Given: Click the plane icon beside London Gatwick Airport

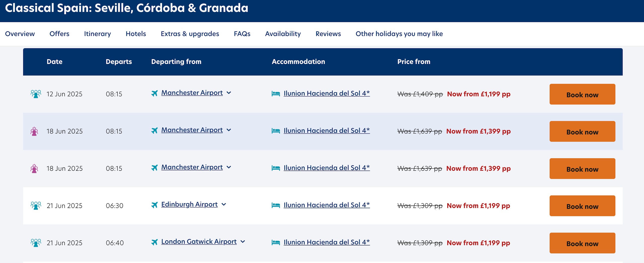Looking at the screenshot, I should [x=154, y=242].
